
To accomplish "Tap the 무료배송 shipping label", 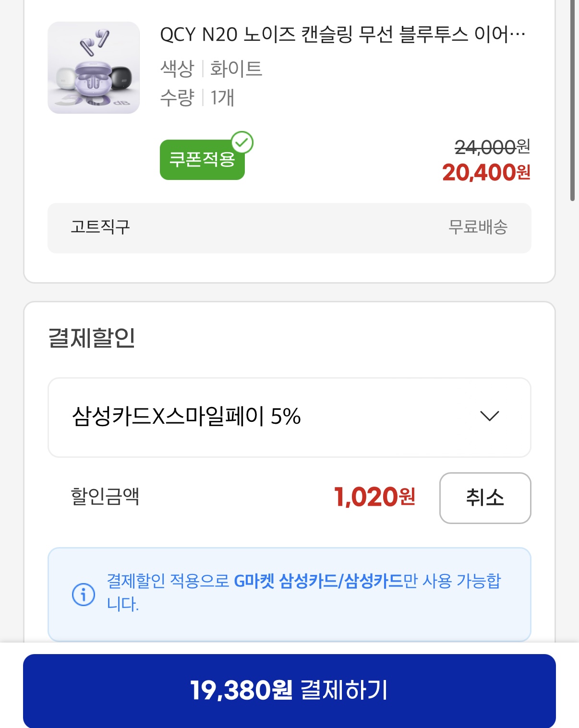I will pos(478,227).
